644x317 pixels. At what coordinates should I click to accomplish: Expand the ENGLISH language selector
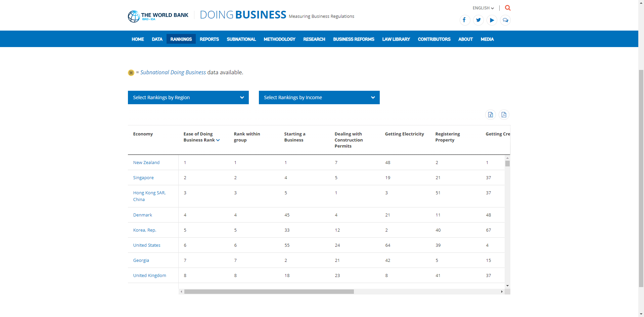(483, 8)
